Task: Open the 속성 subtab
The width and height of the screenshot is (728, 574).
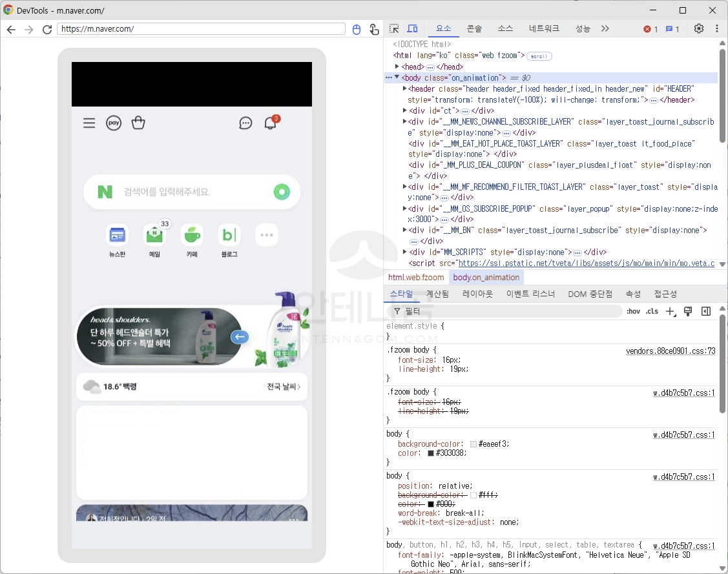Action: click(x=633, y=294)
